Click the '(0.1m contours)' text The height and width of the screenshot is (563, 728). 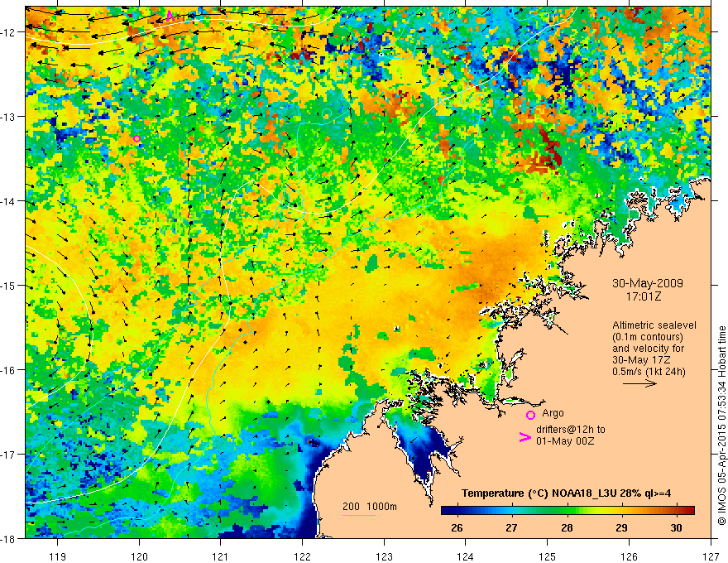(x=647, y=337)
